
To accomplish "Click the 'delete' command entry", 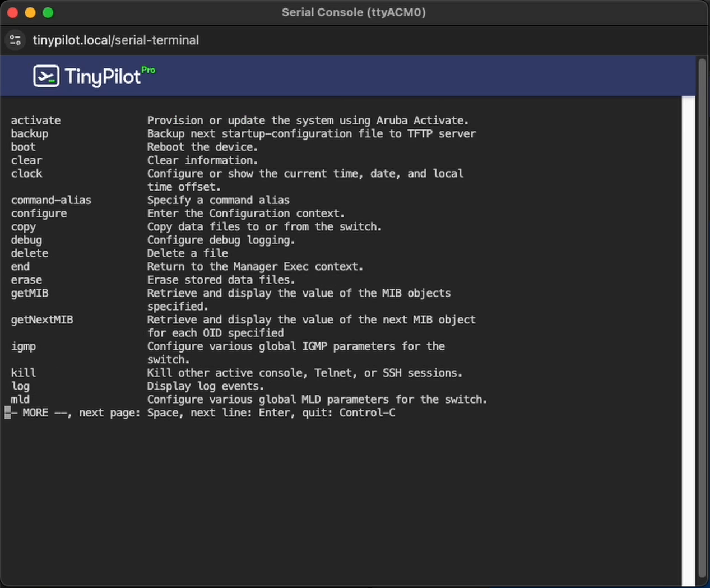I will click(x=29, y=253).
